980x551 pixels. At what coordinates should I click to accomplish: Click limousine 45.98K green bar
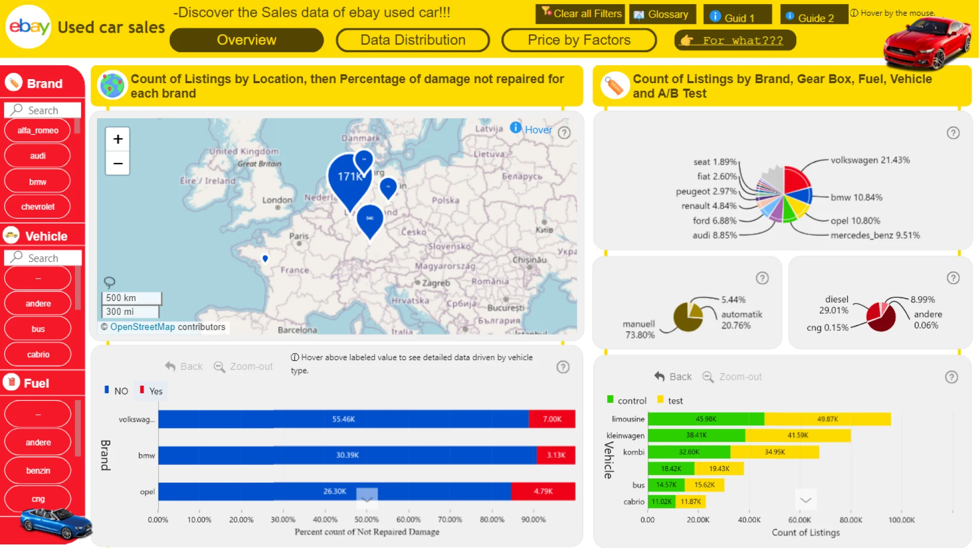coord(706,419)
